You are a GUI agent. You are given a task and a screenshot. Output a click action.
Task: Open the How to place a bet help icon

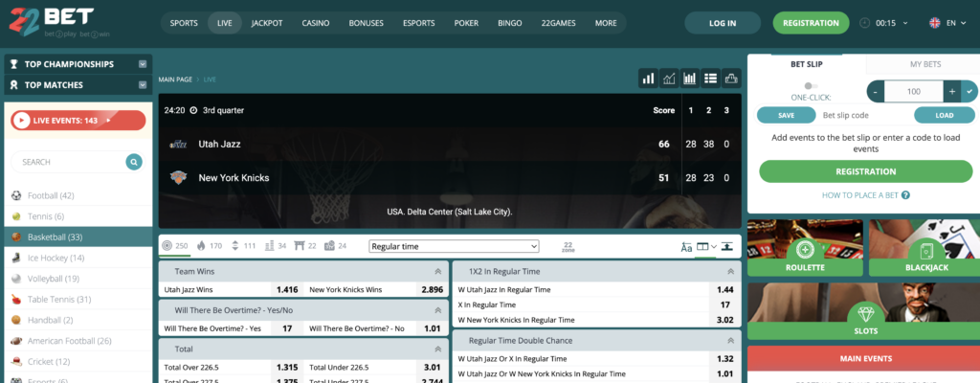click(x=905, y=195)
